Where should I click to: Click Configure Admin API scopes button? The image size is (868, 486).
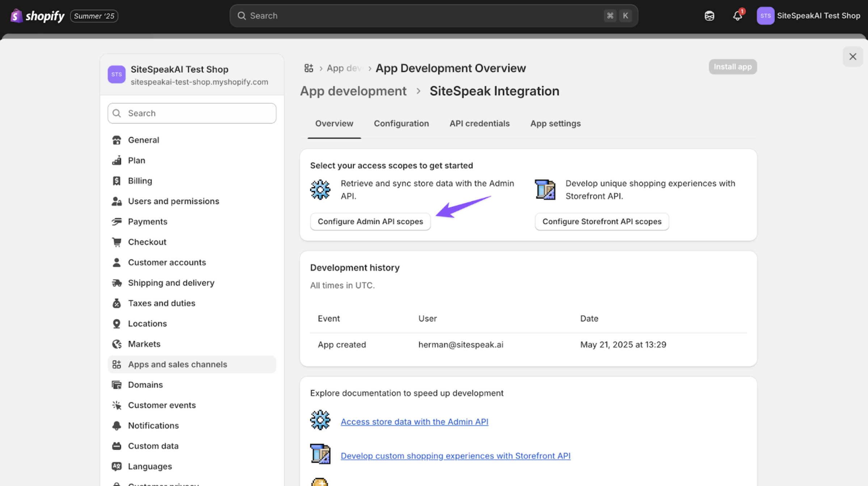tap(370, 222)
